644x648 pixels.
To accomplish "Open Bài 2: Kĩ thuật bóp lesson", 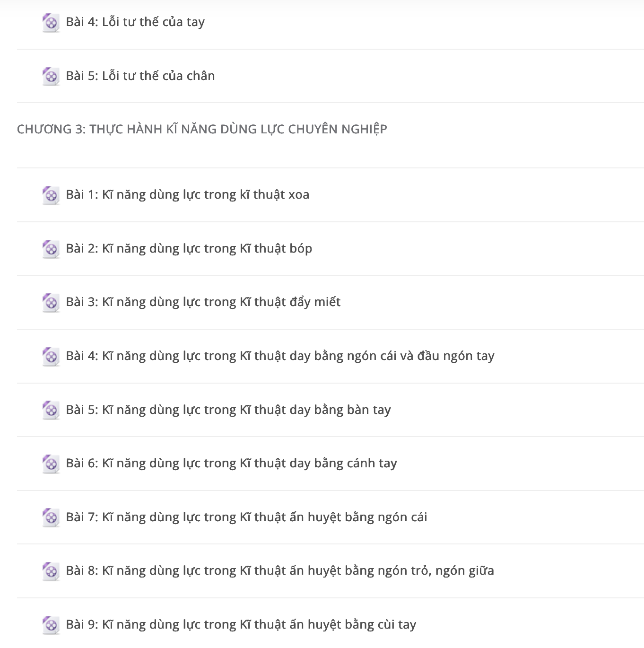I will click(189, 248).
